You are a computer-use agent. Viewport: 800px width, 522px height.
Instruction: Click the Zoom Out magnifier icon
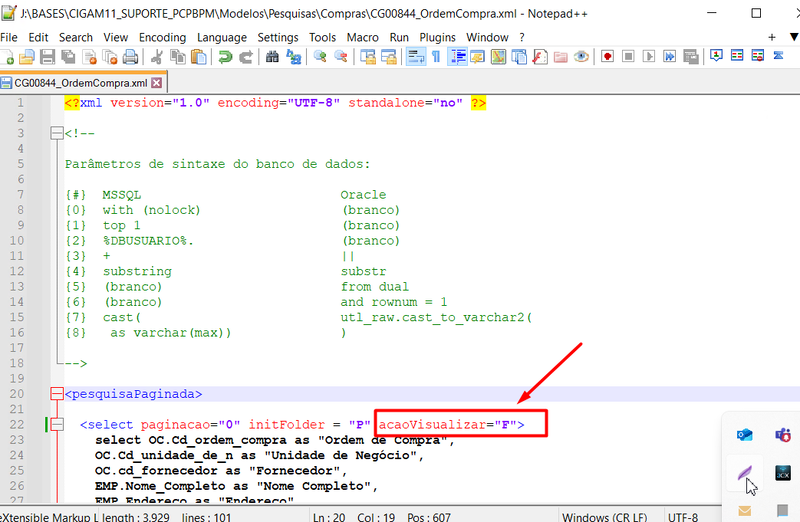(341, 57)
